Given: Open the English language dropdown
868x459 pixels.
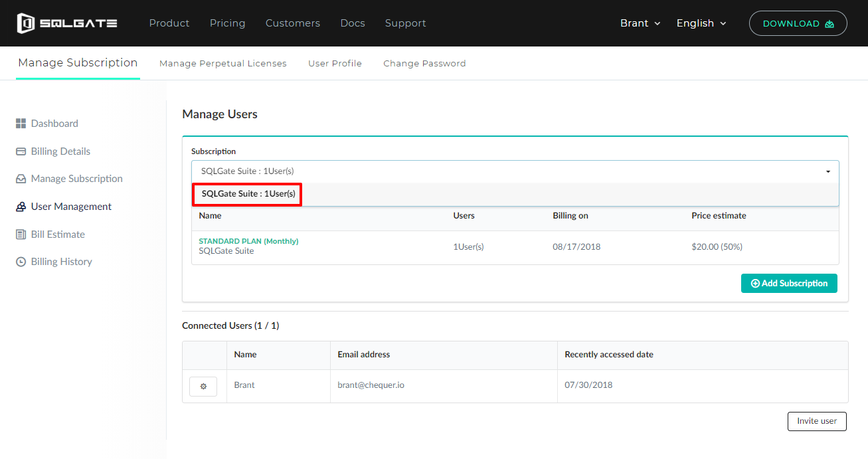Looking at the screenshot, I should 701,23.
